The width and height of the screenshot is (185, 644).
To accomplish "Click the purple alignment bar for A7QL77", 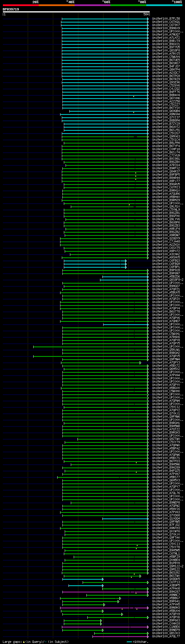I will point(121,636).
